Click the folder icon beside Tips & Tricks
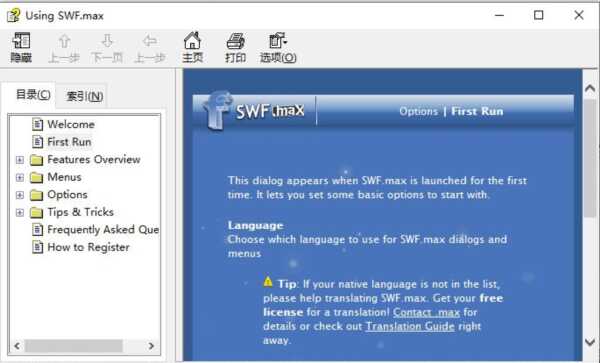 click(x=36, y=212)
